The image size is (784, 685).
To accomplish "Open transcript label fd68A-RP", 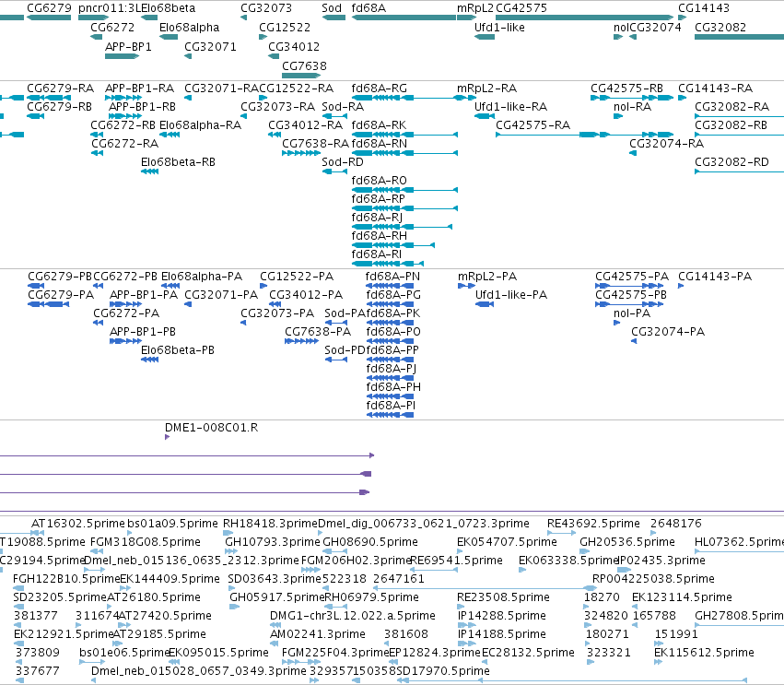I will [x=378, y=199].
